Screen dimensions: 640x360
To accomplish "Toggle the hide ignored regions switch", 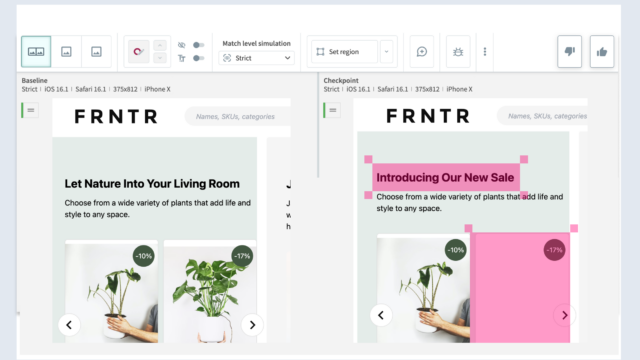I will [198, 45].
